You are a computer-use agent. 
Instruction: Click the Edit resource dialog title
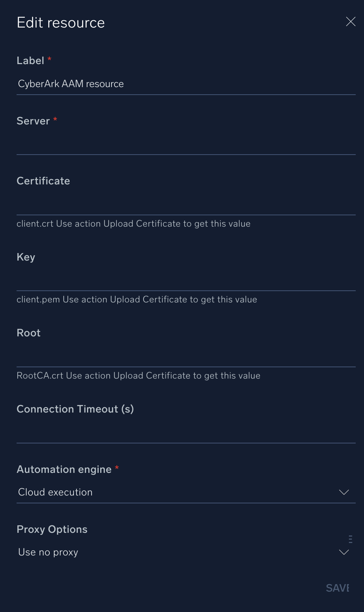pyautogui.click(x=61, y=22)
